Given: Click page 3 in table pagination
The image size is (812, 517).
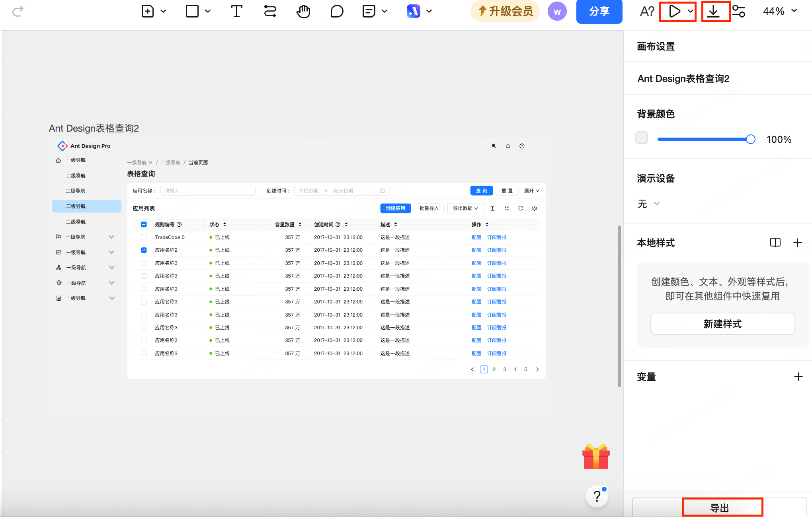Looking at the screenshot, I should [504, 369].
